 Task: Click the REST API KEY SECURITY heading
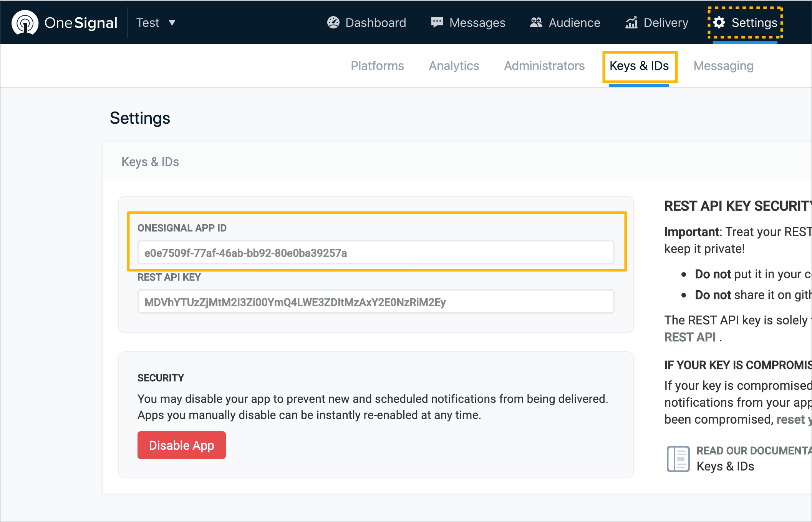point(738,206)
